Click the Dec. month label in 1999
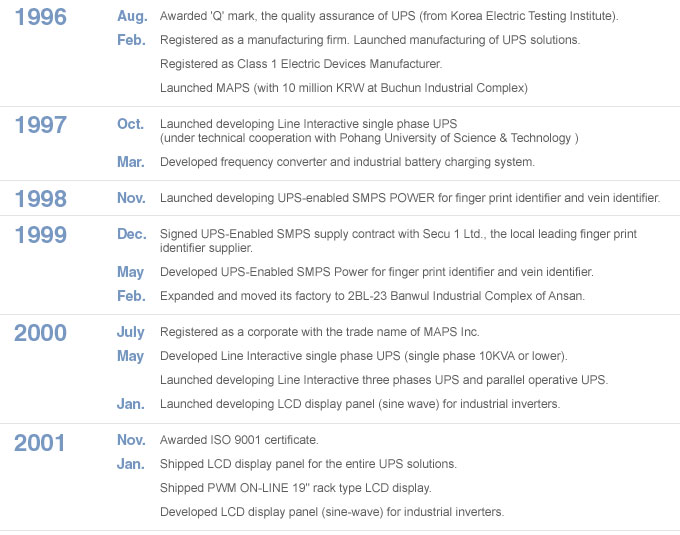The image size is (680, 535). pos(132,234)
